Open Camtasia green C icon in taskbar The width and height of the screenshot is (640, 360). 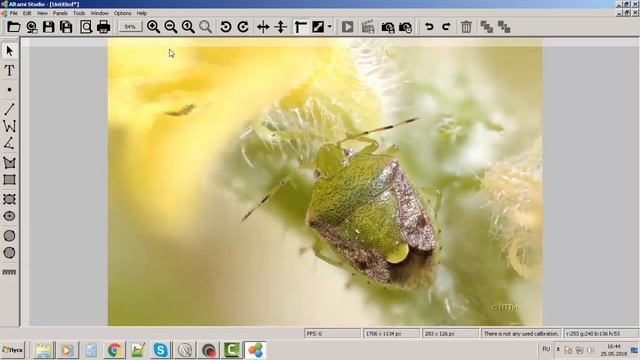232,350
